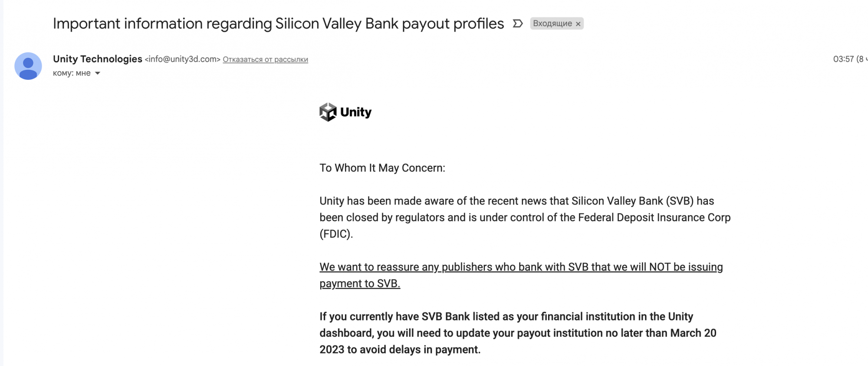Remove the Входящие label with x
This screenshot has width=868, height=366.
click(578, 24)
